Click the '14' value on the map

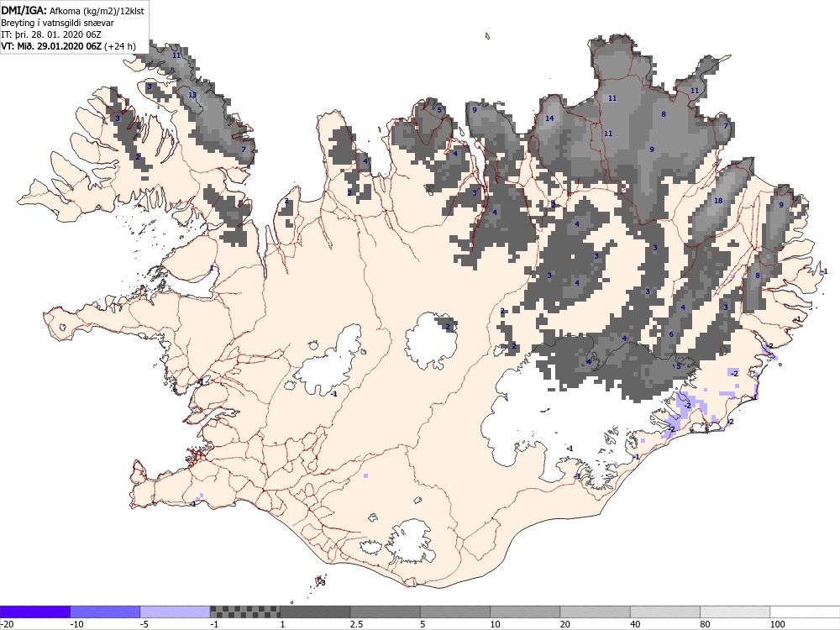click(549, 118)
